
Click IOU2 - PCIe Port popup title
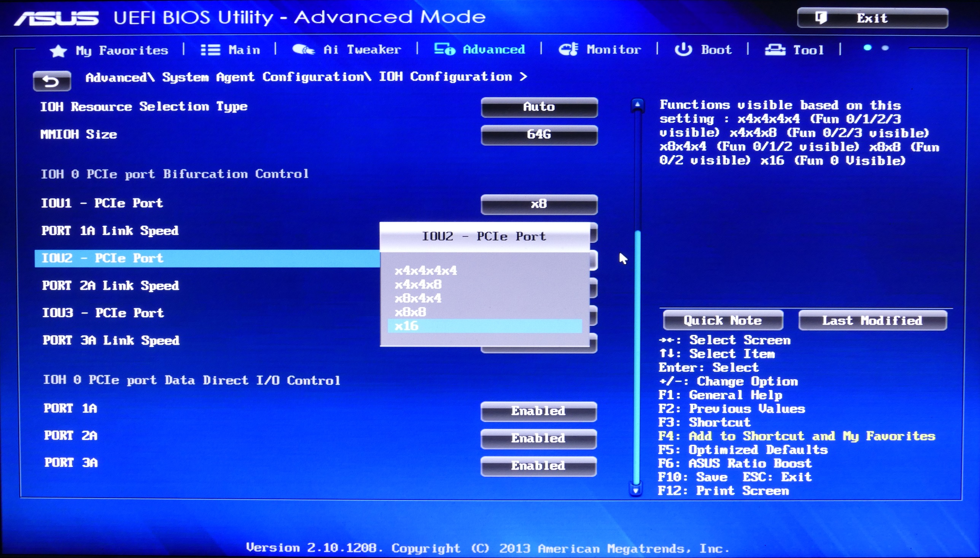484,236
